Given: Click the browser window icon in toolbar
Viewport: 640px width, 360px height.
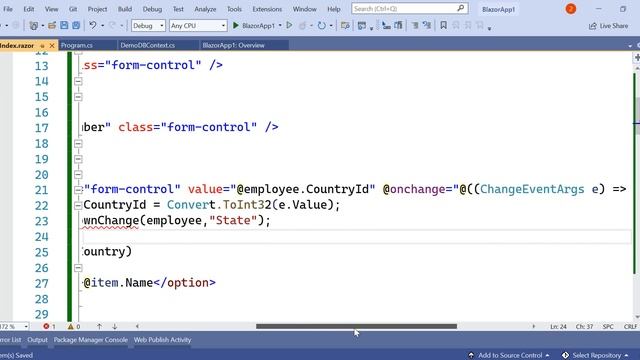Looking at the screenshot, I should 362,25.
